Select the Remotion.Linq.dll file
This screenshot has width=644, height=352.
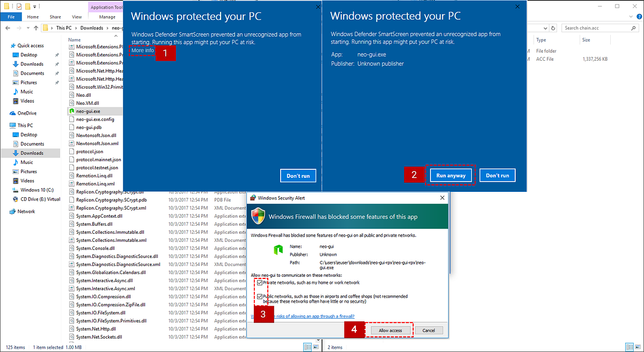(94, 176)
